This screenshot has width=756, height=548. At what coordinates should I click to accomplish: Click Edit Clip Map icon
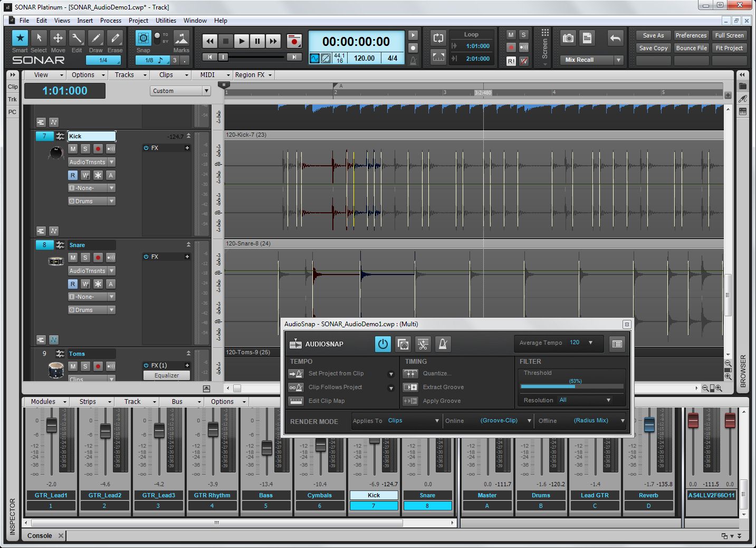tap(296, 401)
